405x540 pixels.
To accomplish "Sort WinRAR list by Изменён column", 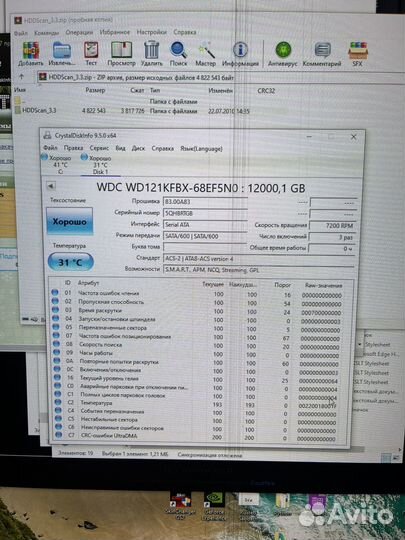I will [x=220, y=91].
